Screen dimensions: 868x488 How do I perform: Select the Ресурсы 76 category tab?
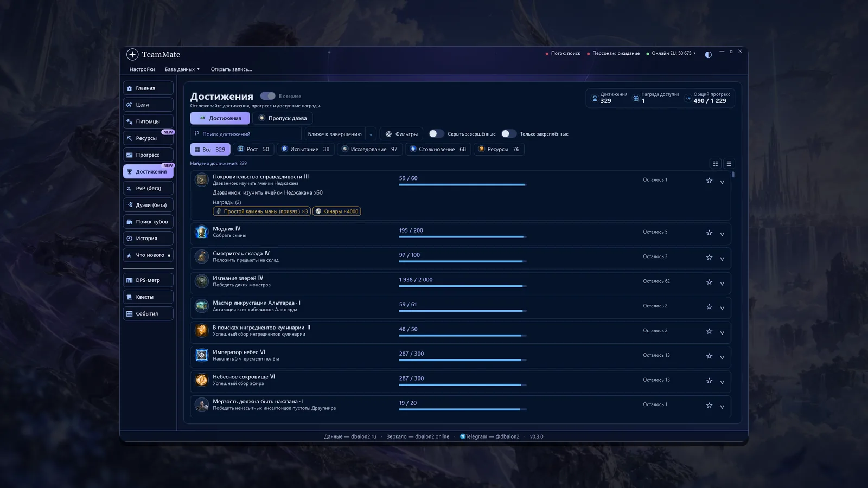[x=499, y=149]
